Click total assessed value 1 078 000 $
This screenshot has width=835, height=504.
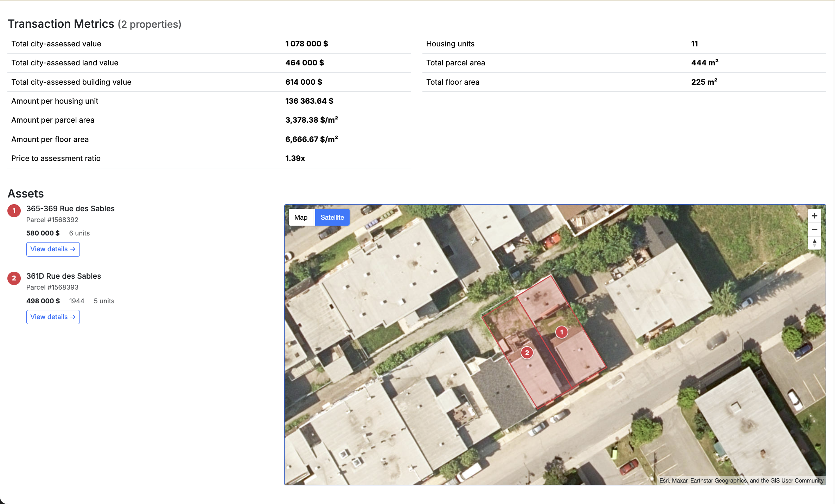pos(306,44)
